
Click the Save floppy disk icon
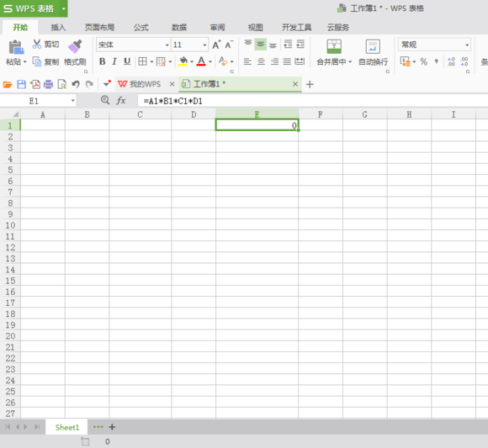22,84
